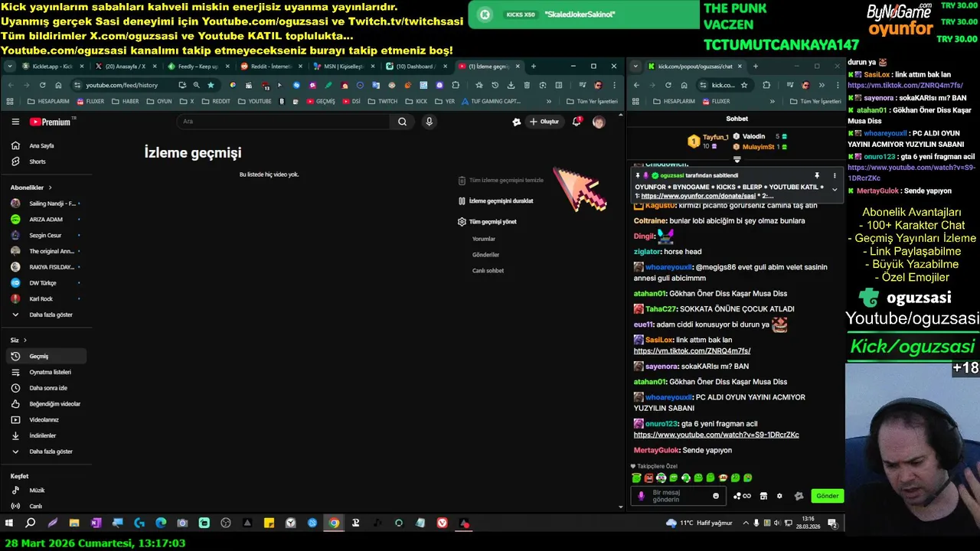Bookmark the YouTube page with star icon
This screenshot has width=980, height=551.
tap(211, 85)
